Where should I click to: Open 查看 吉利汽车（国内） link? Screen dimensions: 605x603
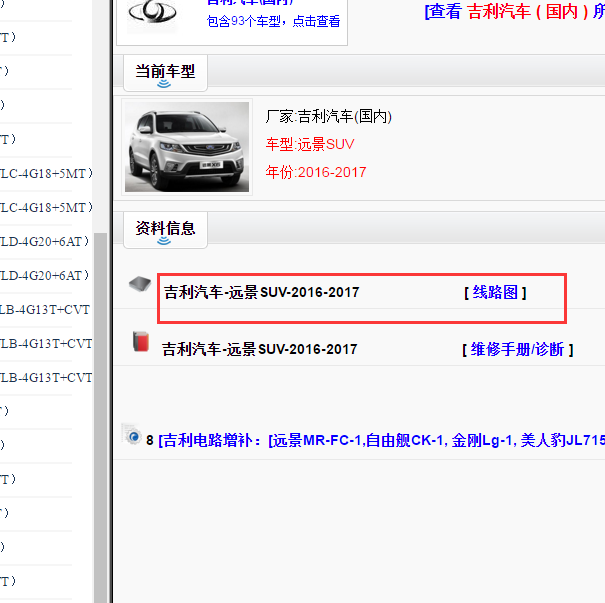pyautogui.click(x=514, y=11)
